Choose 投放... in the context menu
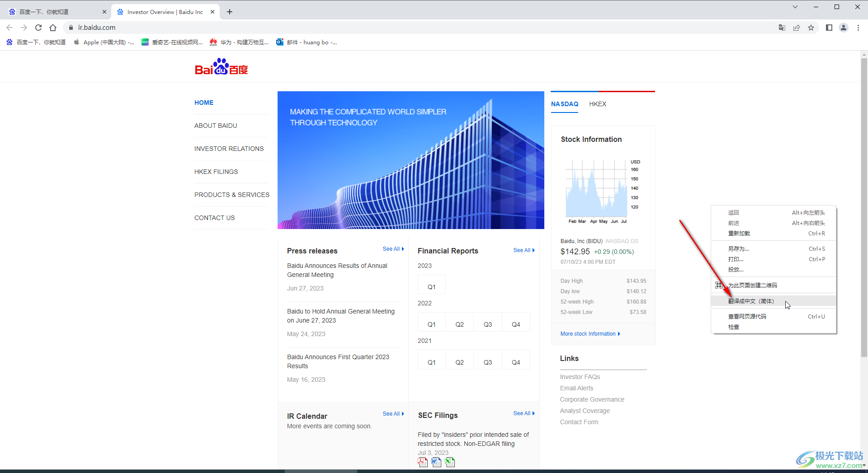 point(774,269)
